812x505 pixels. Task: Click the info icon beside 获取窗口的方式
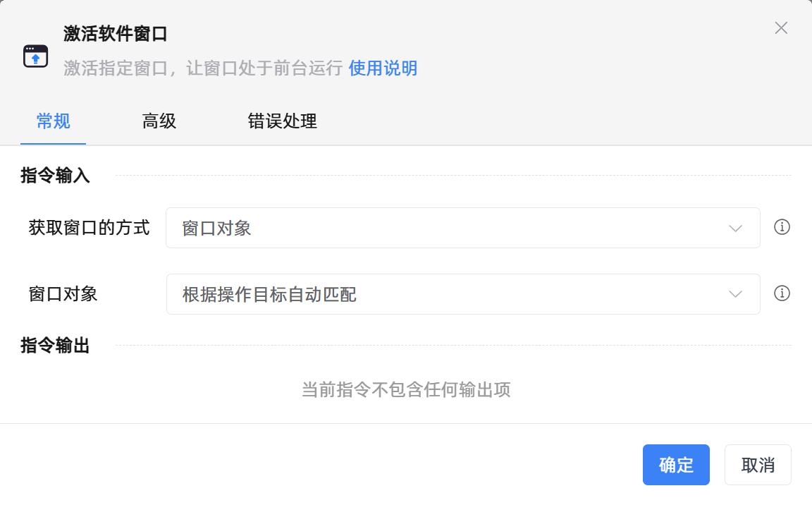click(x=782, y=227)
